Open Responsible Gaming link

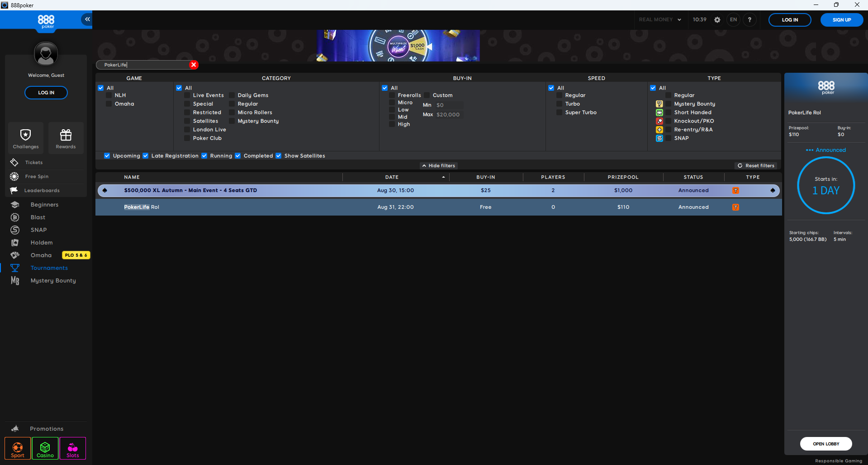pyautogui.click(x=839, y=461)
